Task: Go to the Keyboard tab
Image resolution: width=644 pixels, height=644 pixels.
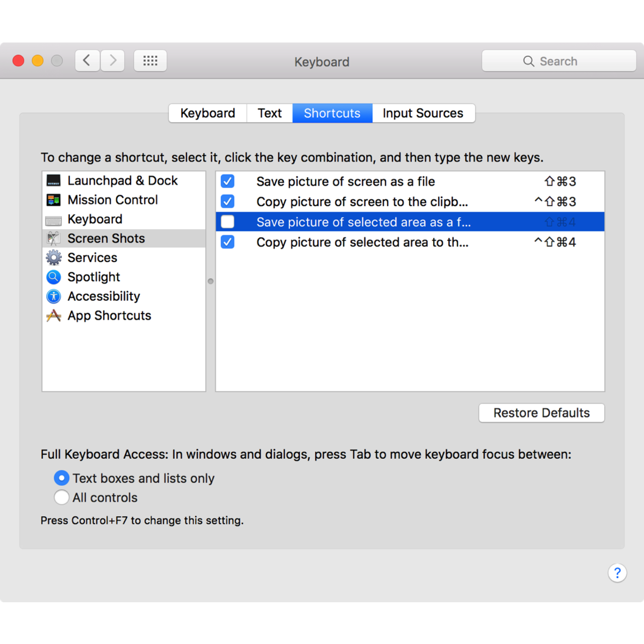Action: [x=208, y=113]
